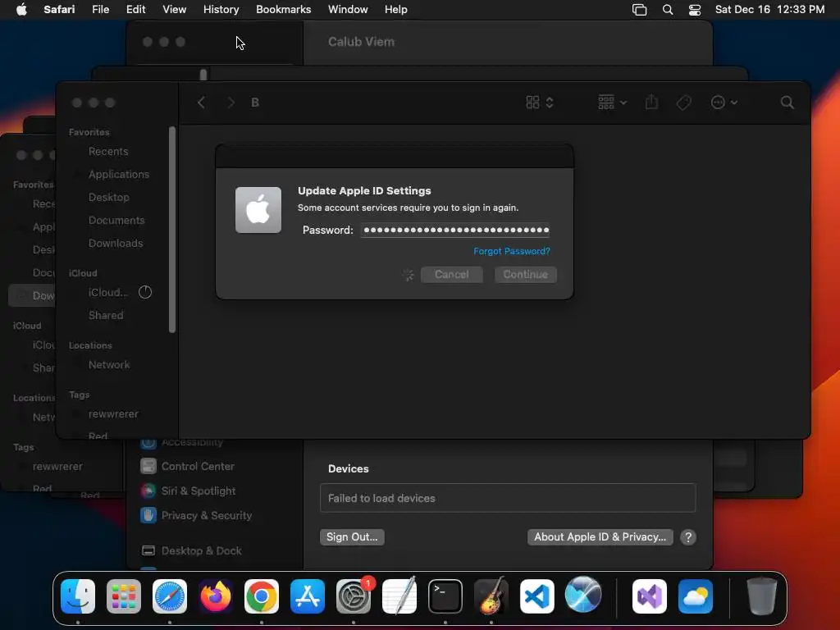Open the View menu
Image resolution: width=840 pixels, height=630 pixels.
point(174,10)
